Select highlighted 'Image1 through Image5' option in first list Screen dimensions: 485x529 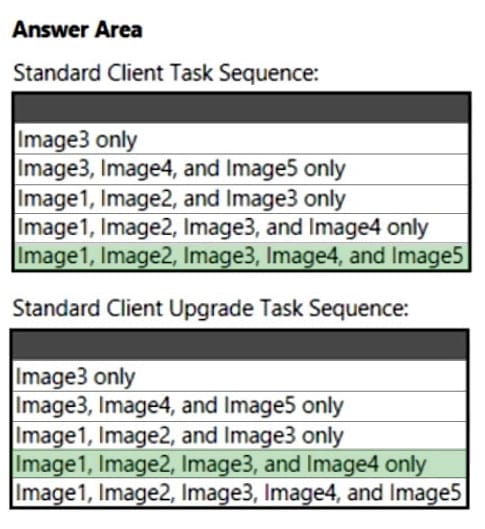tap(241, 256)
